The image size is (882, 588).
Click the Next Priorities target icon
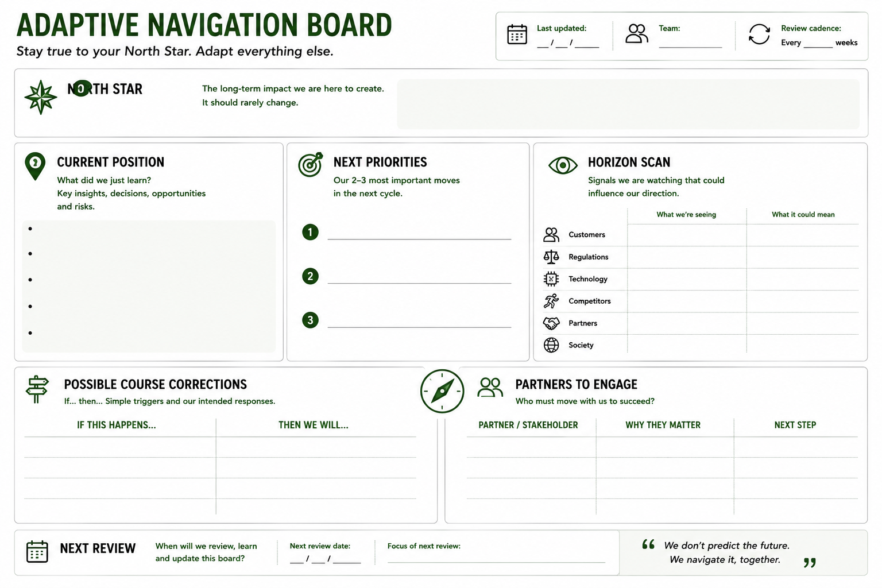[311, 165]
